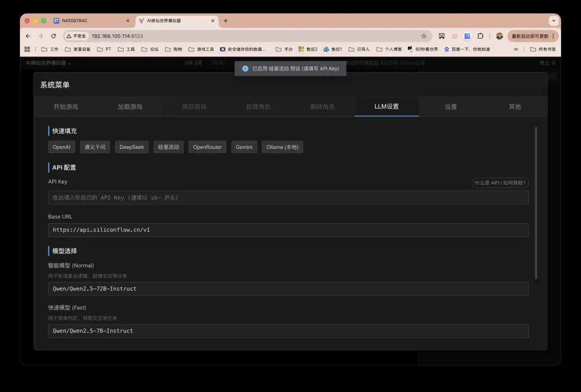Screen dimensions: 581x392
Task: Open the apps grid icon in bookmarks bar
Action: (x=27, y=49)
